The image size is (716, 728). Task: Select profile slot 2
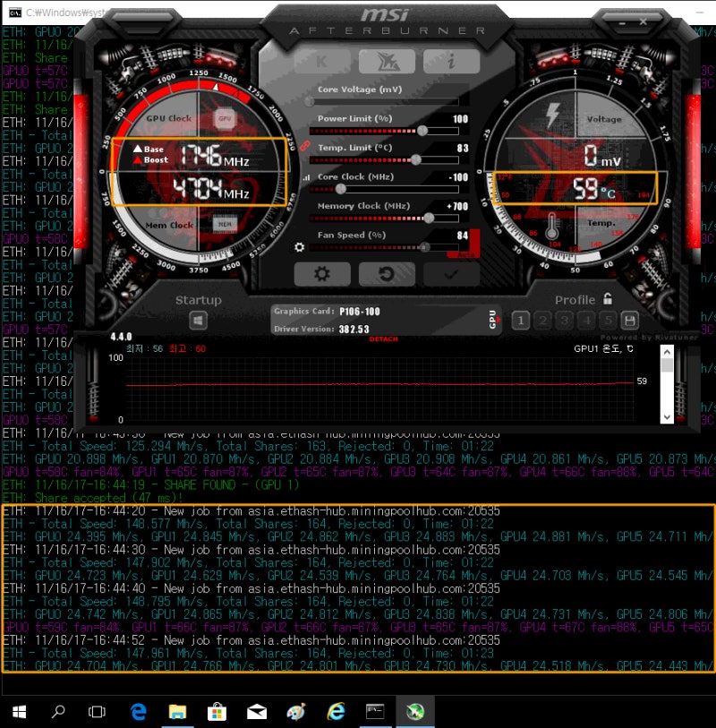[x=542, y=321]
